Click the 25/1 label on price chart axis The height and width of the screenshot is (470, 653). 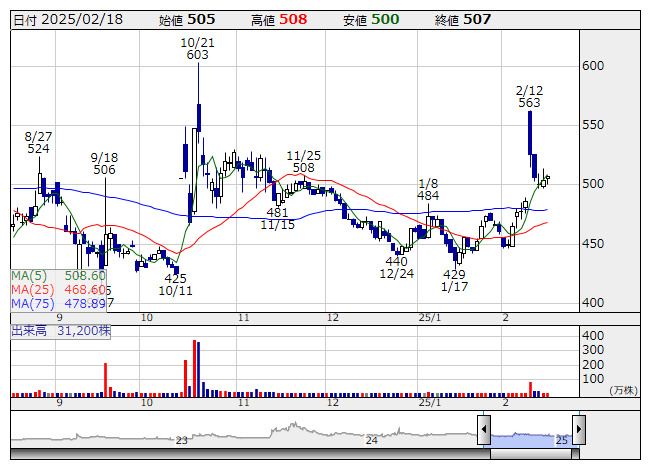pyautogui.click(x=430, y=318)
